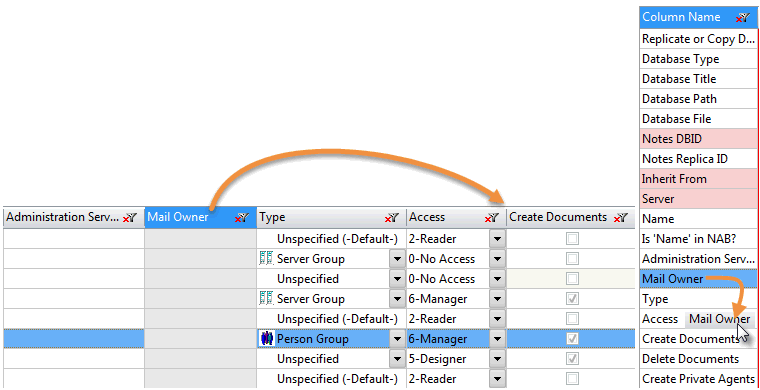
Task: Open Type dropdown for Person Group row
Action: 397,339
